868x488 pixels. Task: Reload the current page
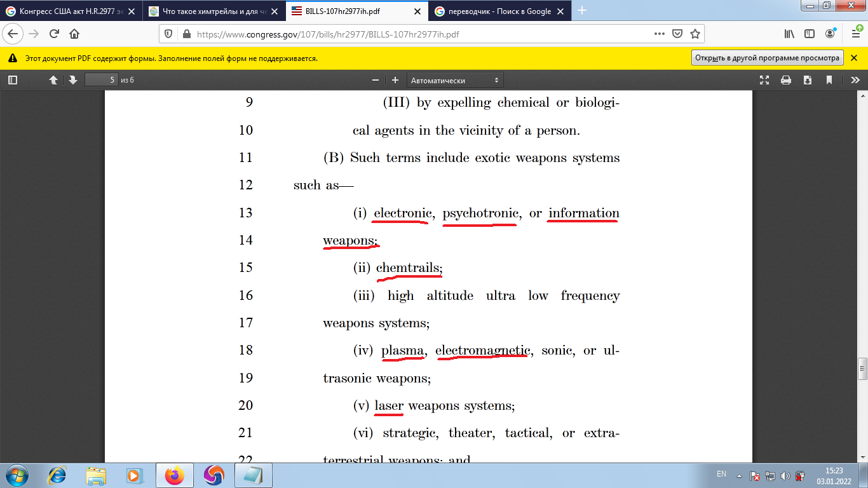coord(54,34)
